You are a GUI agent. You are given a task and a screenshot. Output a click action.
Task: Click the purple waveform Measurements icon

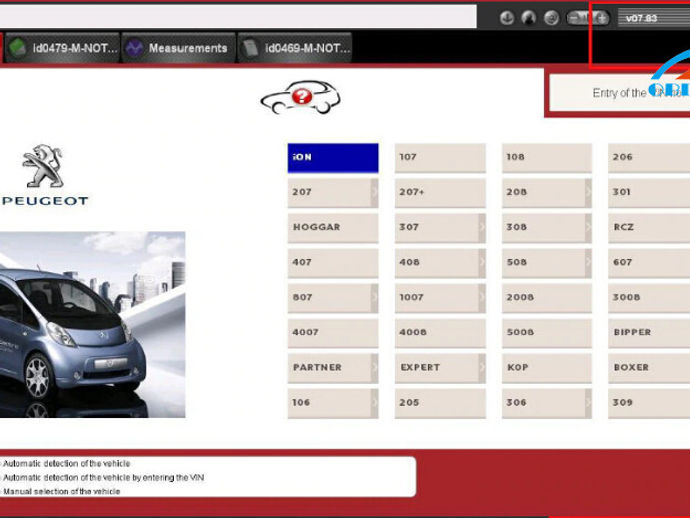(134, 48)
